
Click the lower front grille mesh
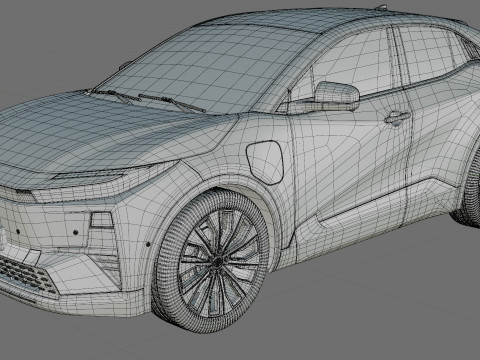tap(27, 275)
